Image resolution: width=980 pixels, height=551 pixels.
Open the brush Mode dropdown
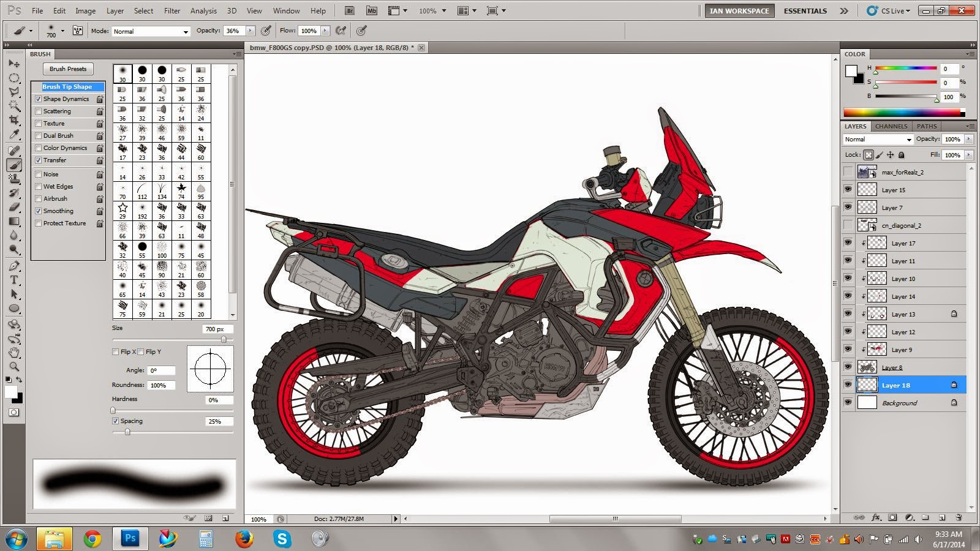pyautogui.click(x=151, y=31)
